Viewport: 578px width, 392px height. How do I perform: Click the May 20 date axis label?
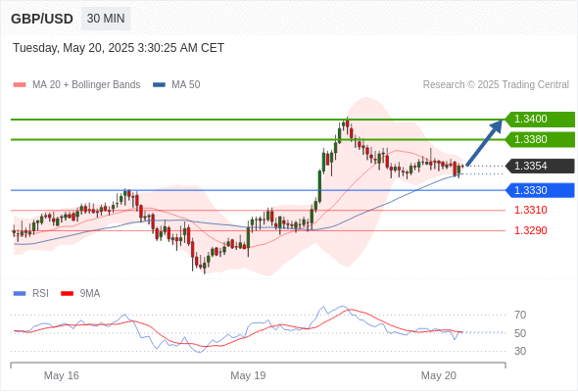[x=439, y=375]
